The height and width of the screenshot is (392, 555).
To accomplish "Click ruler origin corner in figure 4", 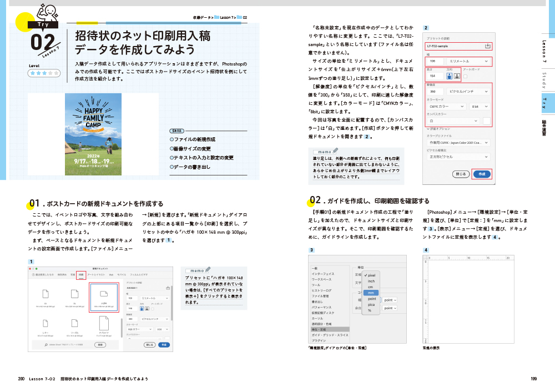I will coord(425,258).
